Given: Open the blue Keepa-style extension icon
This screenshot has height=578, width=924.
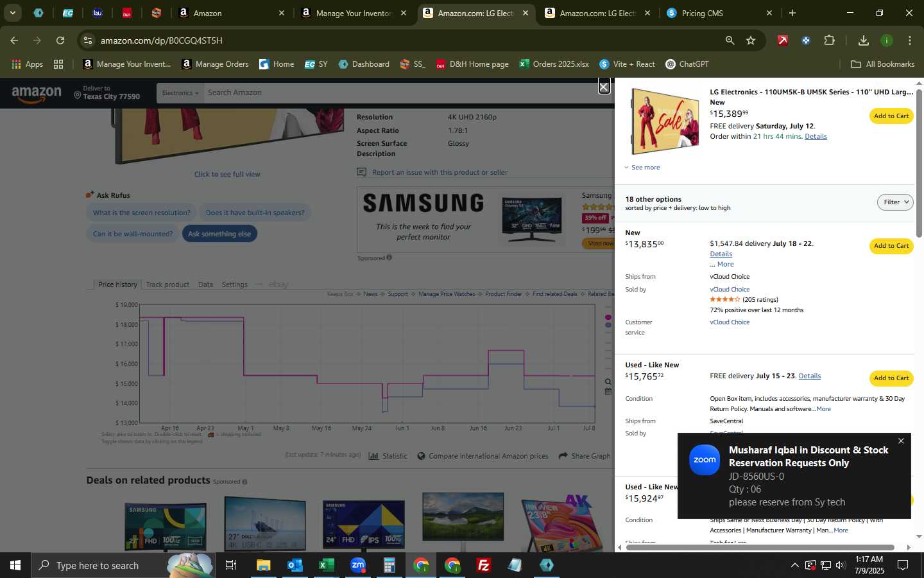Looking at the screenshot, I should [806, 40].
